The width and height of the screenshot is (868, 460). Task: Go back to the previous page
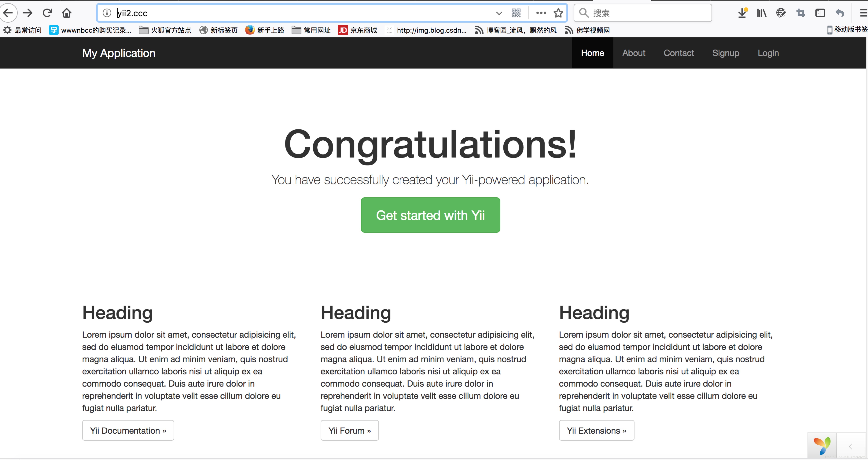point(8,13)
